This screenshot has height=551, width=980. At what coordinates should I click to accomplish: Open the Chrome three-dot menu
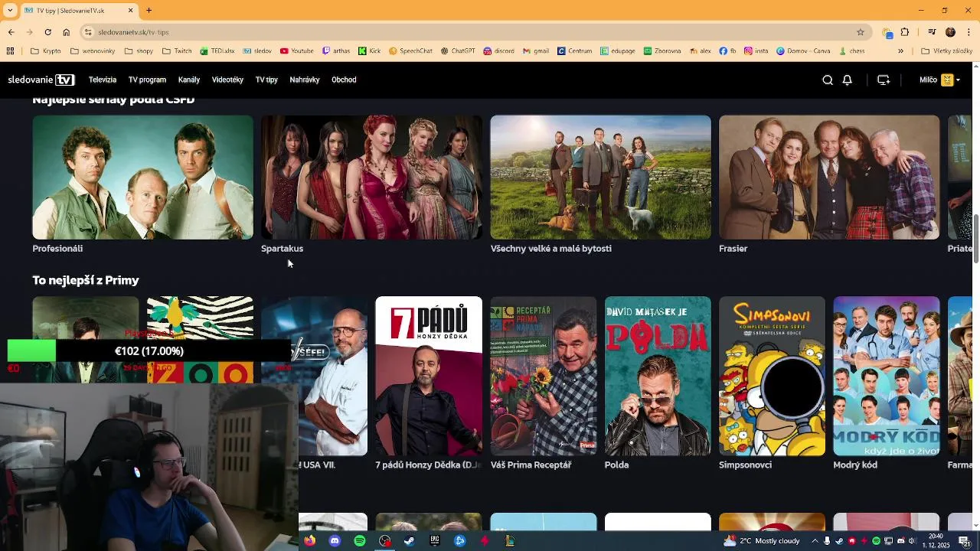click(x=969, y=32)
